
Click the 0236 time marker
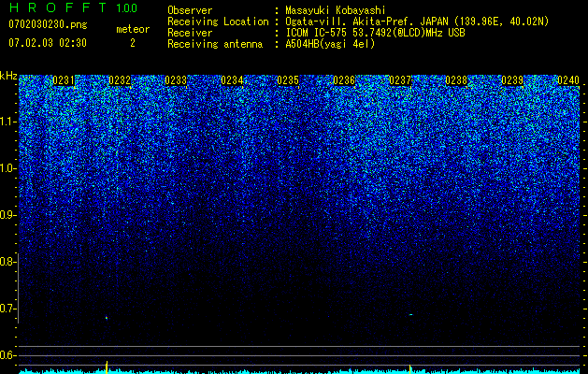(x=344, y=80)
